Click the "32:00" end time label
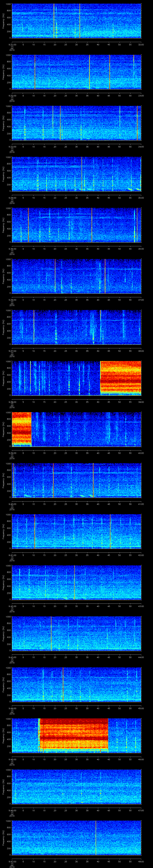This screenshot has height=868, width=153. (x=141, y=44)
